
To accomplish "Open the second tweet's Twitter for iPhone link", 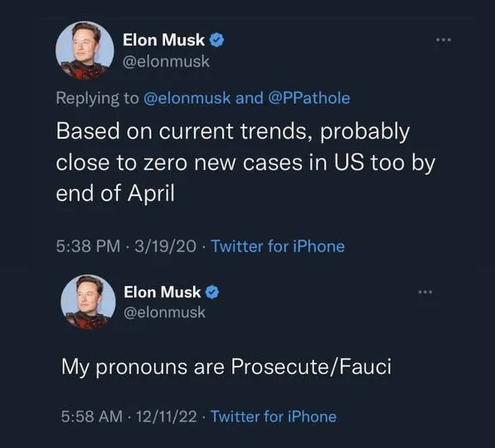I will [274, 416].
